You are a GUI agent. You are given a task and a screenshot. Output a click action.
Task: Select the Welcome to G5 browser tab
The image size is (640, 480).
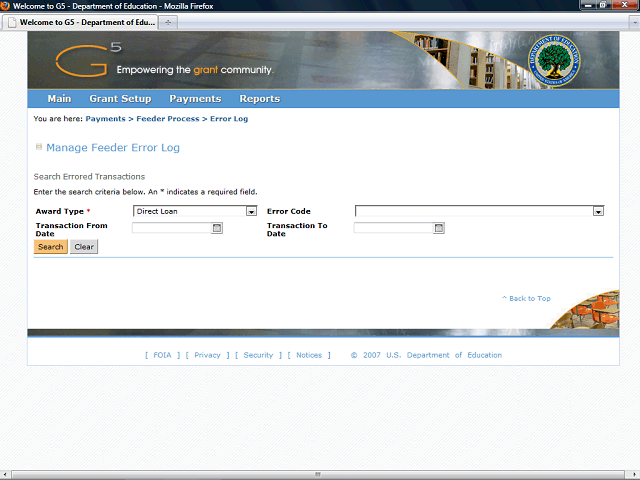[81, 22]
